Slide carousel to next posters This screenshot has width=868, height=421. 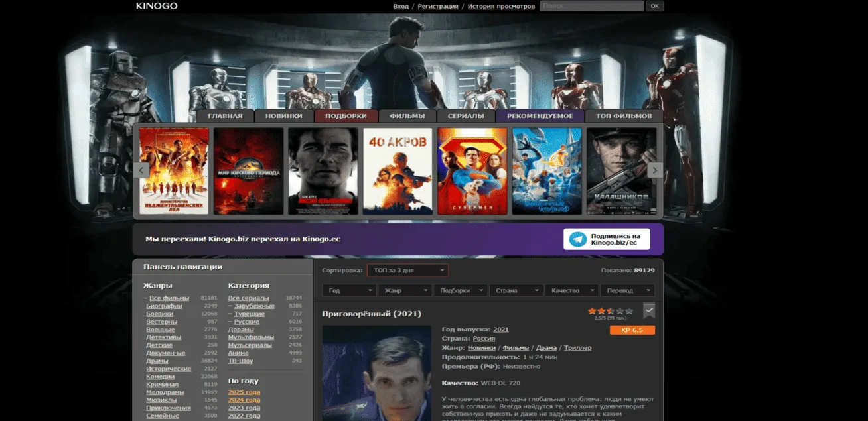[x=654, y=170]
